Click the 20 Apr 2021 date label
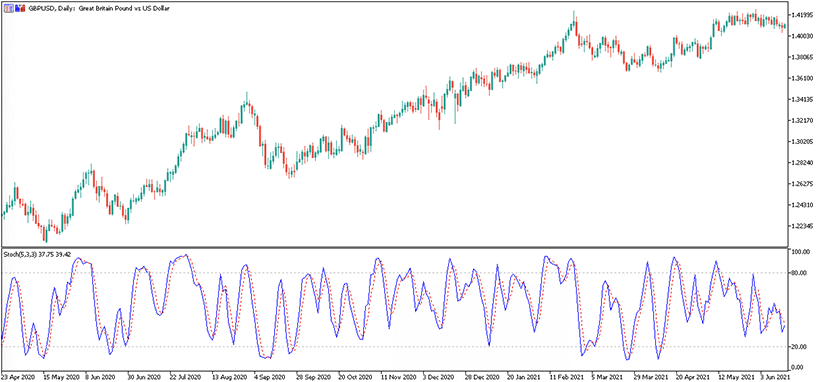This screenshot has height=382, width=820. pyautogui.click(x=692, y=377)
